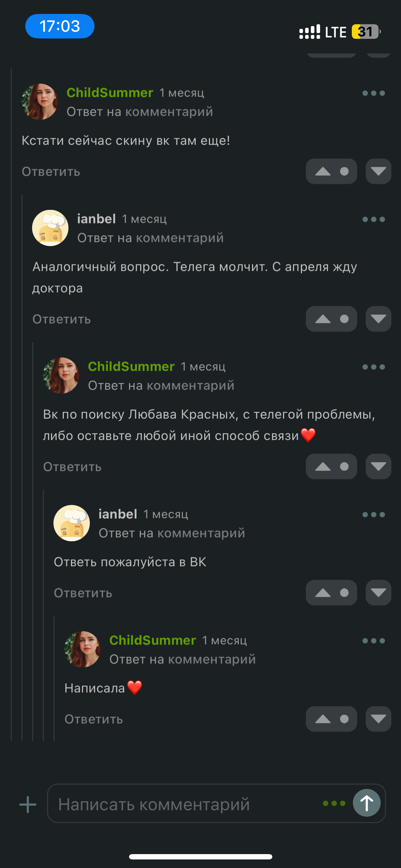
Task: Open green dots options in comment field
Action: click(334, 803)
